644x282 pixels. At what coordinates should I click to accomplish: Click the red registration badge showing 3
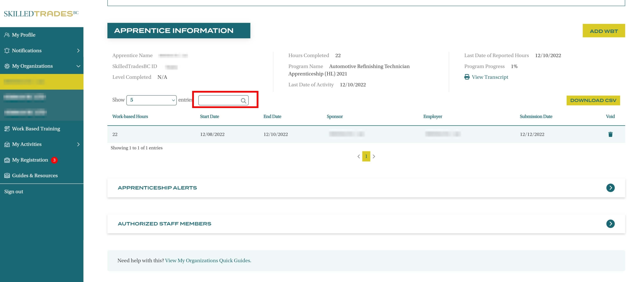pos(54,160)
